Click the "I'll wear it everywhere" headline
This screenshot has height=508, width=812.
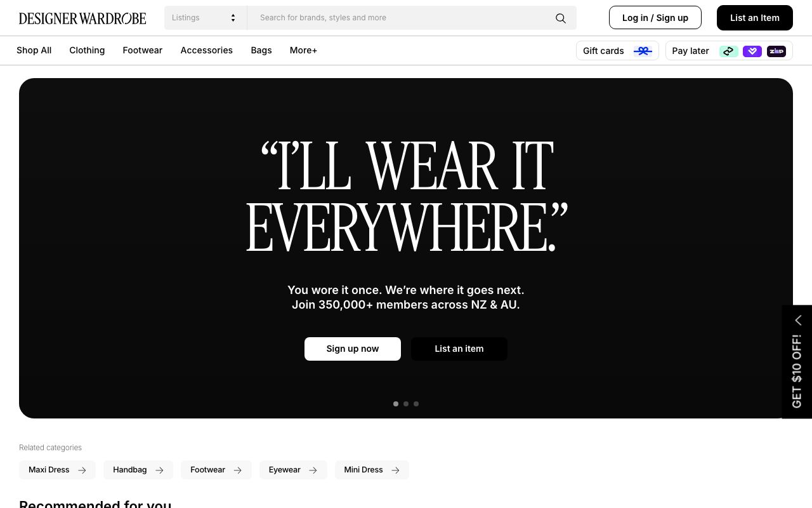click(x=407, y=197)
